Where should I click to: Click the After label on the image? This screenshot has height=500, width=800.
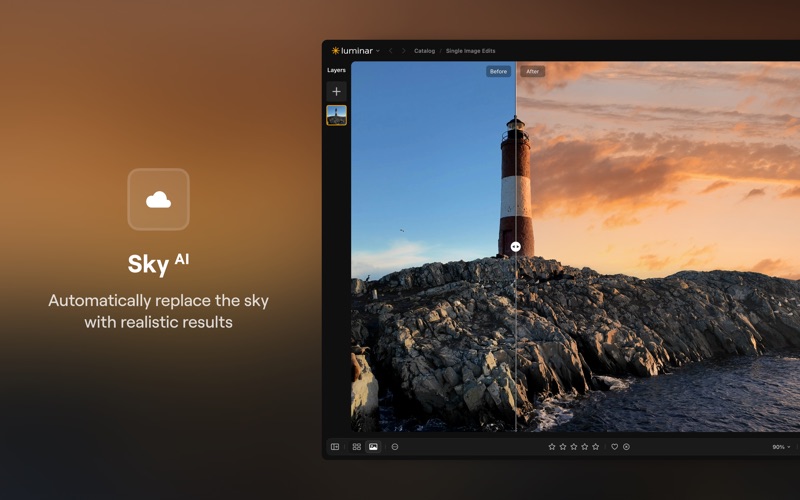pyautogui.click(x=533, y=71)
